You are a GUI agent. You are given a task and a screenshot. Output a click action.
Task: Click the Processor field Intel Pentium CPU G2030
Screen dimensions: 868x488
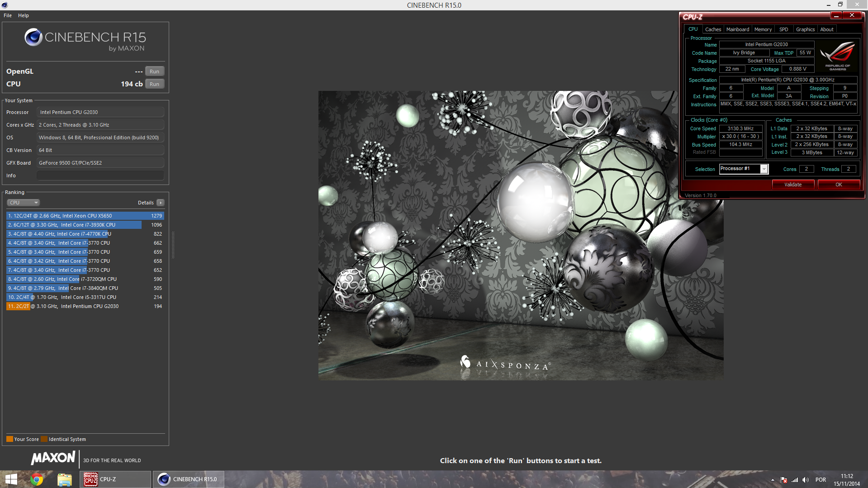click(x=100, y=112)
